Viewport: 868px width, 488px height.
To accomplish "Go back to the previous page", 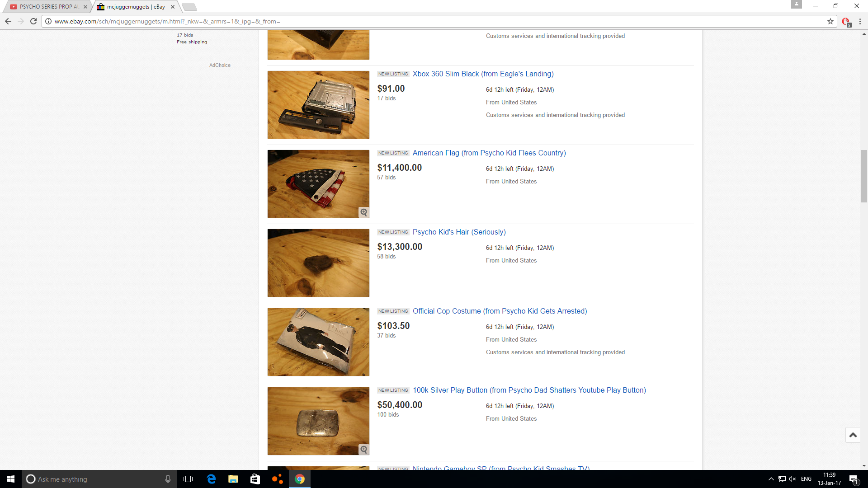I will [x=8, y=21].
